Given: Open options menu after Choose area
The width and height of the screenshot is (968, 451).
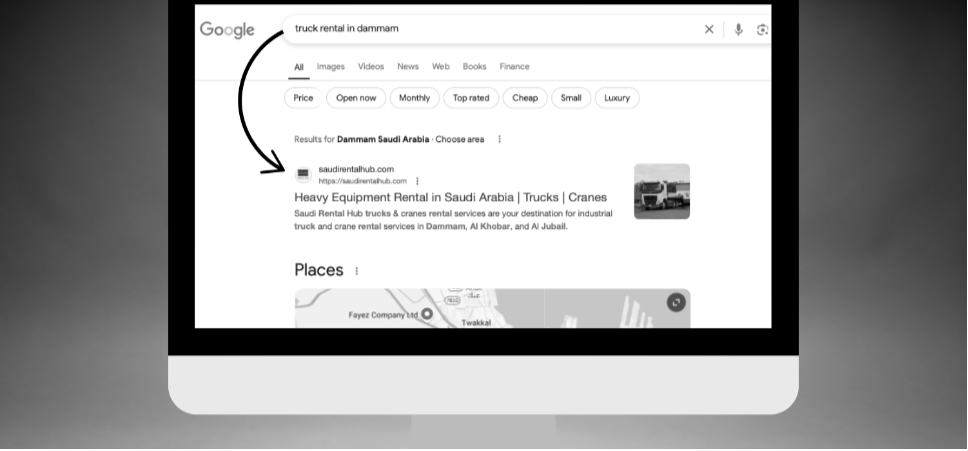Looking at the screenshot, I should pyautogui.click(x=499, y=139).
